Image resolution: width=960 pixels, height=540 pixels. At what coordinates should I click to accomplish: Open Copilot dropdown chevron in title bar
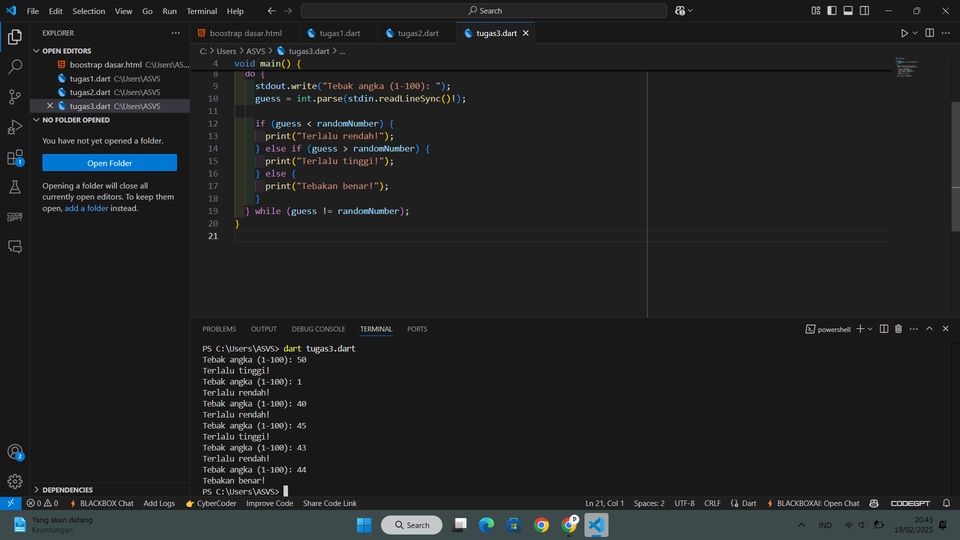coord(690,10)
